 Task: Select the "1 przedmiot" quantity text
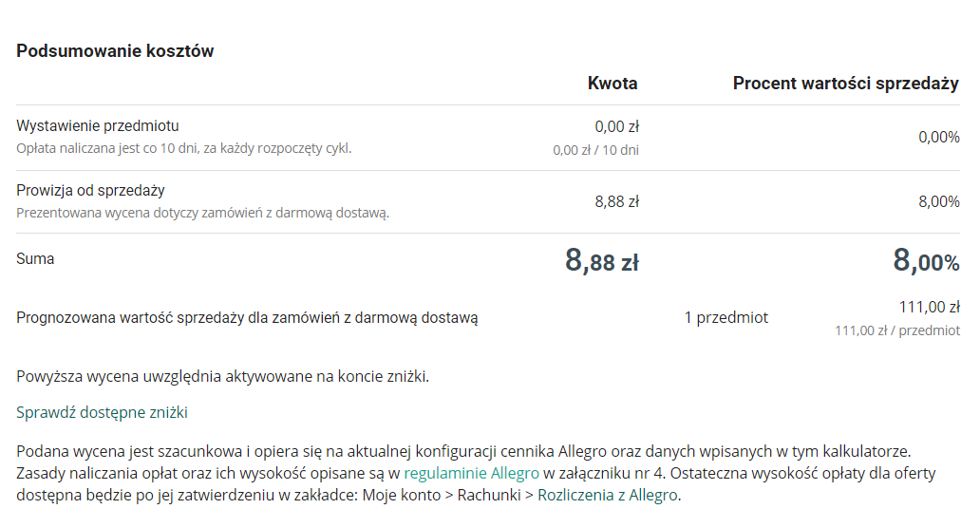[726, 318]
